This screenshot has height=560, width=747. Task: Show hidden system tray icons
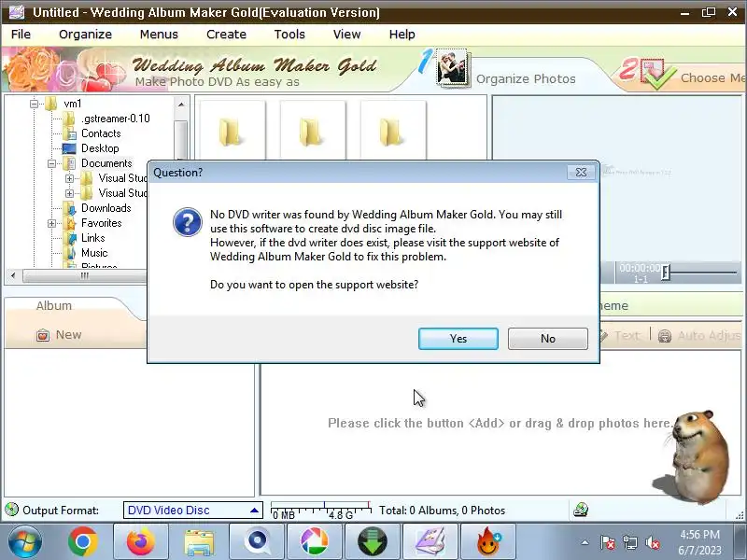pyautogui.click(x=585, y=542)
